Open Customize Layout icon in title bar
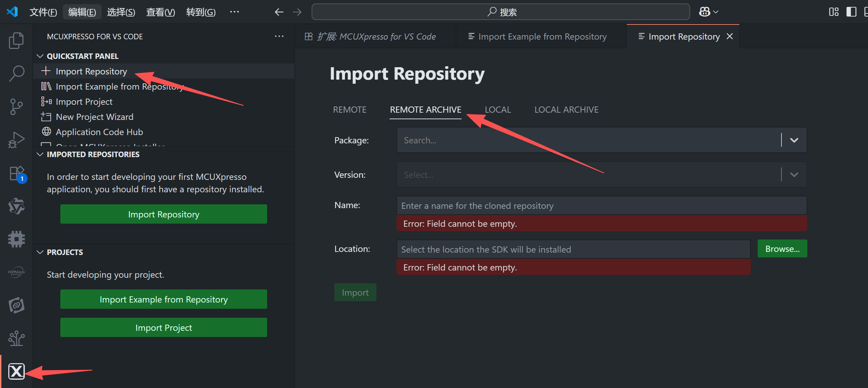This screenshot has height=388, width=868. click(x=834, y=12)
